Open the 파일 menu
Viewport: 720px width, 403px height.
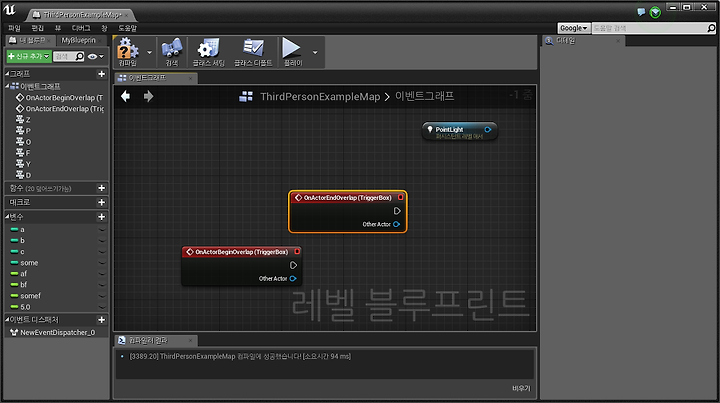(x=15, y=28)
